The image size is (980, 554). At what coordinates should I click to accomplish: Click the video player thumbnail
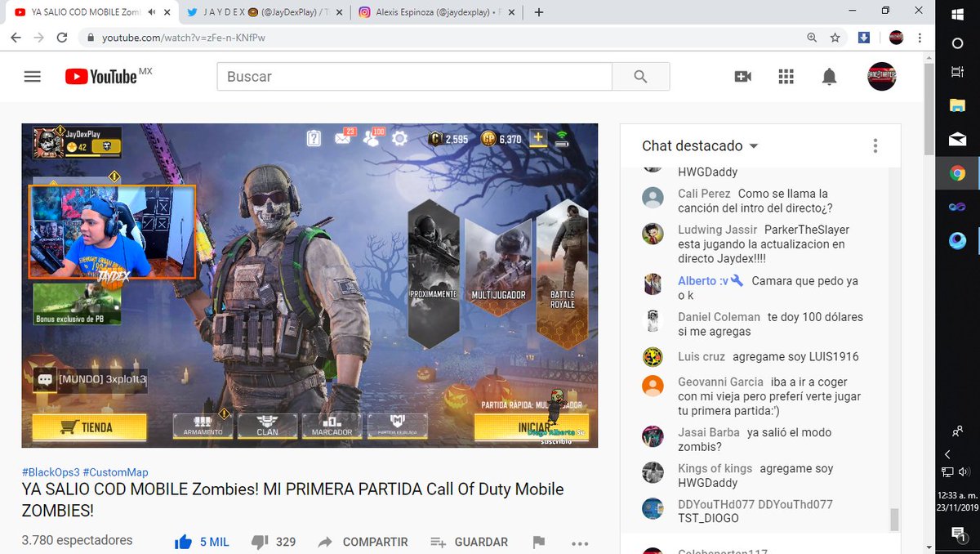[x=310, y=285]
